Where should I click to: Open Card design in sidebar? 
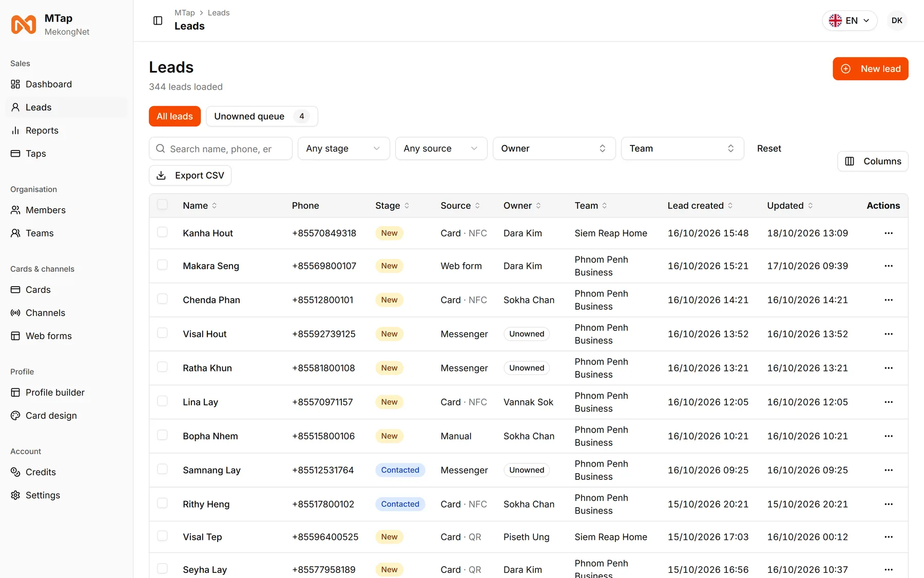pos(67,416)
